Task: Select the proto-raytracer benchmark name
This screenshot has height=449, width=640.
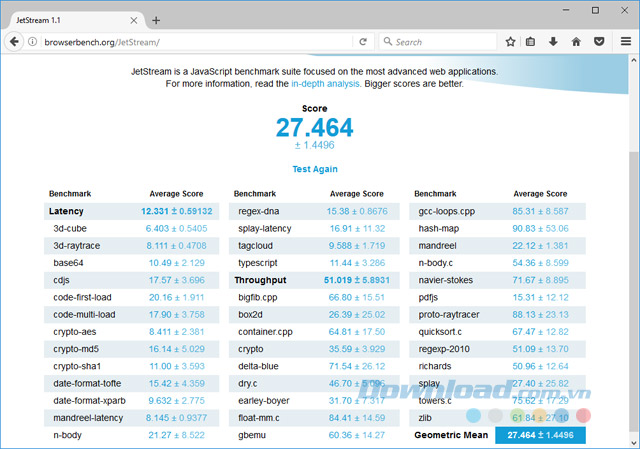Action: [449, 315]
